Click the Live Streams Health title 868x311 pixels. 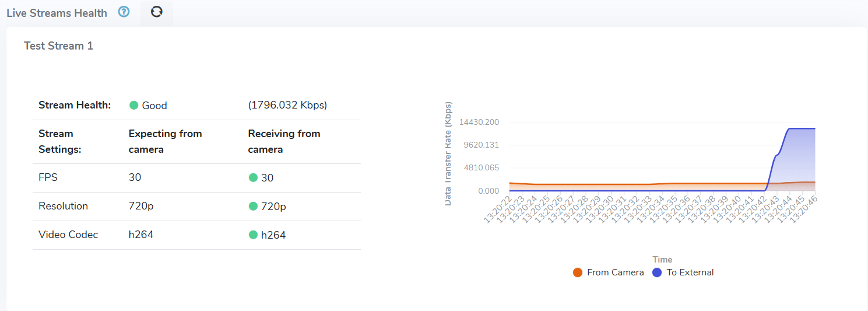point(57,13)
